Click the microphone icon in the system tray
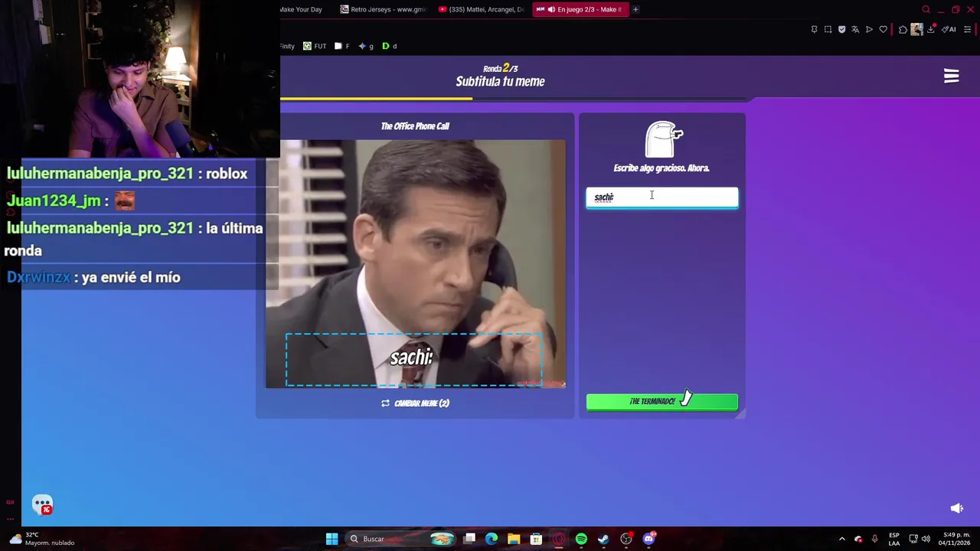The image size is (980, 551). (x=874, y=539)
